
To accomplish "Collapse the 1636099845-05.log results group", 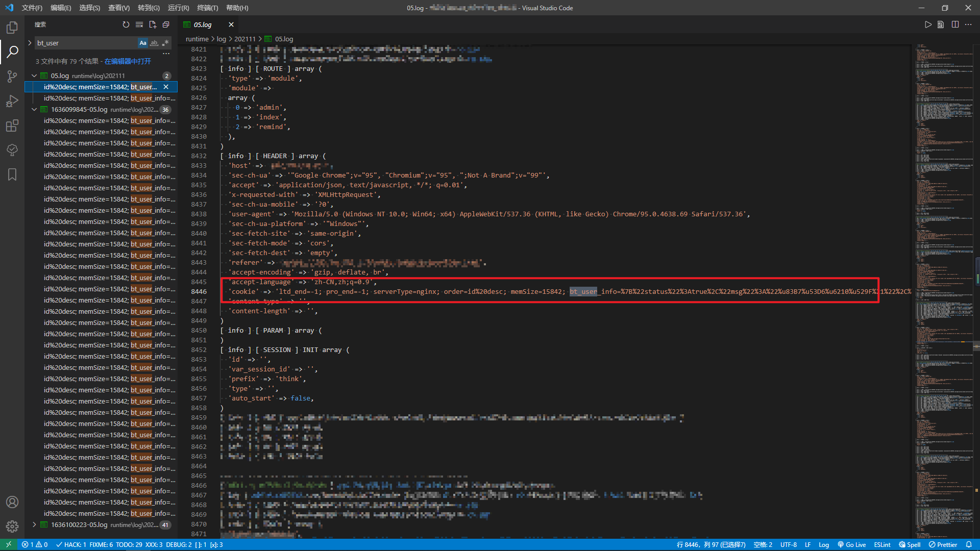I will (34, 109).
